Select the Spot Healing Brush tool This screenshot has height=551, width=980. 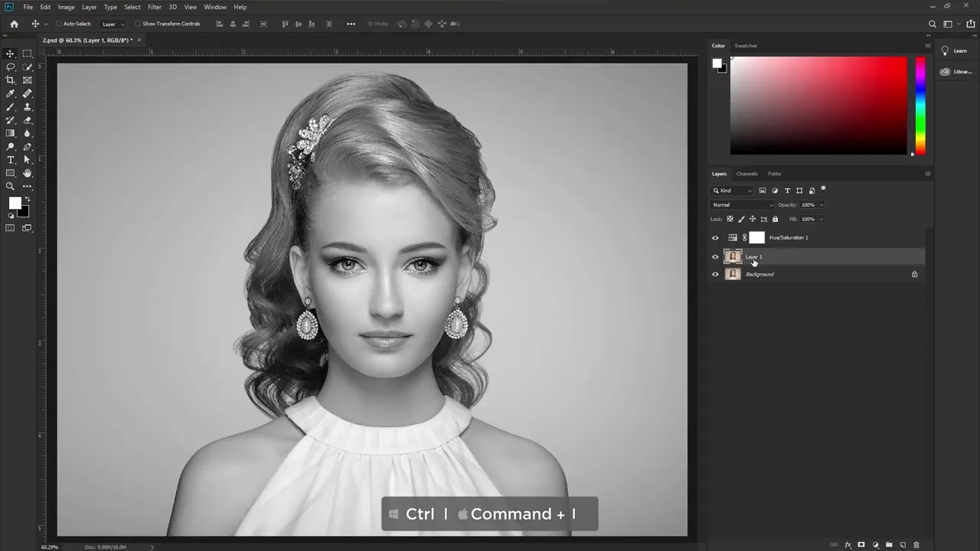tap(28, 93)
